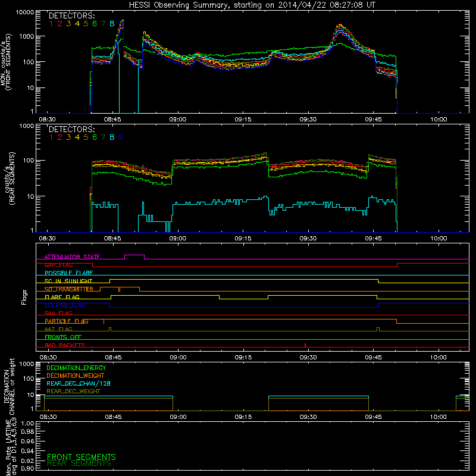Click the HESSI Observing Summary title text
This screenshot has height=476, width=476.
tap(252, 5)
